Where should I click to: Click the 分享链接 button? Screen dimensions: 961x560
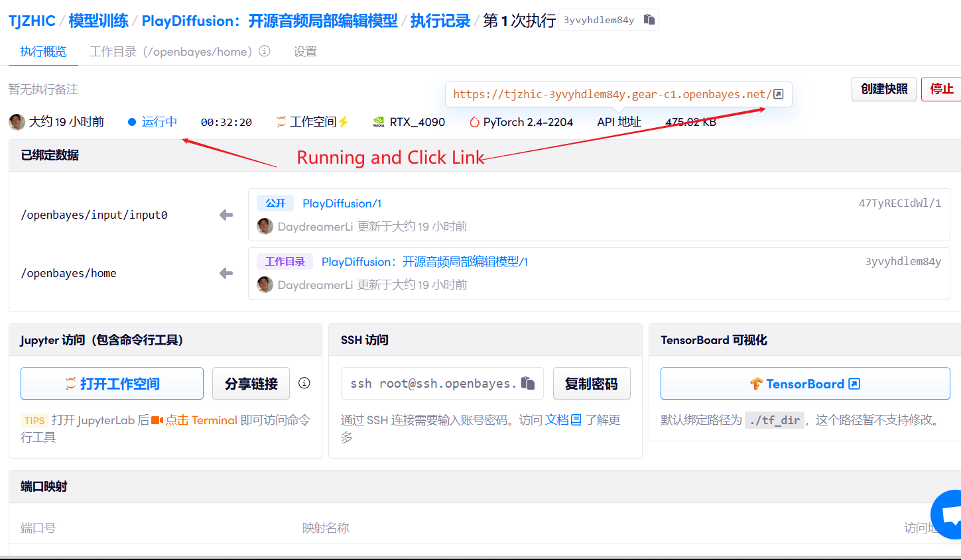click(x=251, y=384)
